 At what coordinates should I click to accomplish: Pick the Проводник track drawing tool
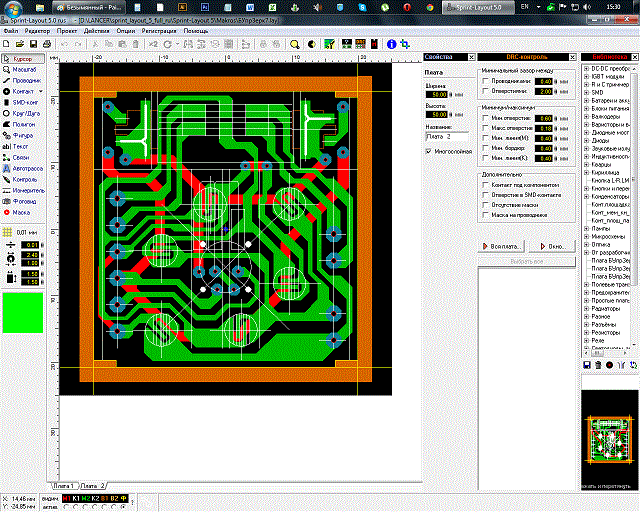tap(24, 80)
